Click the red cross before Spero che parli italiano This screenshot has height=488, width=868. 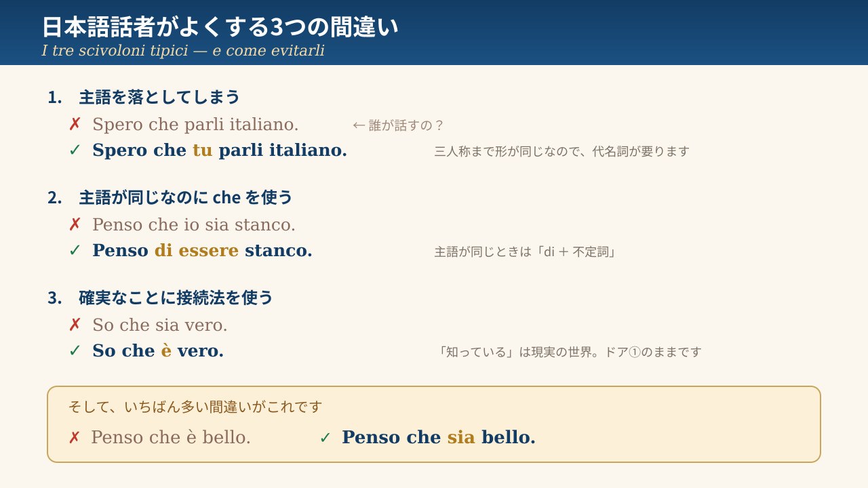pyautogui.click(x=75, y=125)
